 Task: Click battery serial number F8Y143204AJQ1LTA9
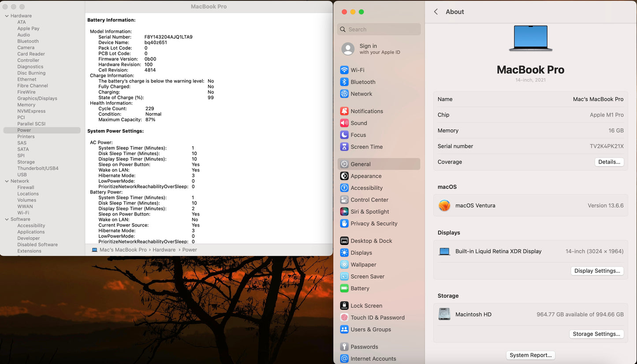(168, 37)
